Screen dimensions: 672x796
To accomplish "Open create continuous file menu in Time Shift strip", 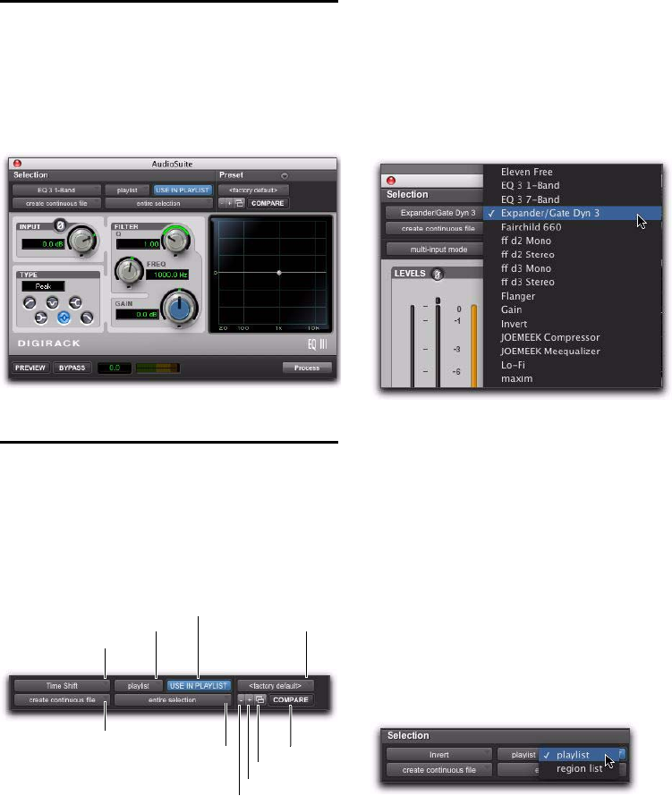I will pyautogui.click(x=62, y=699).
